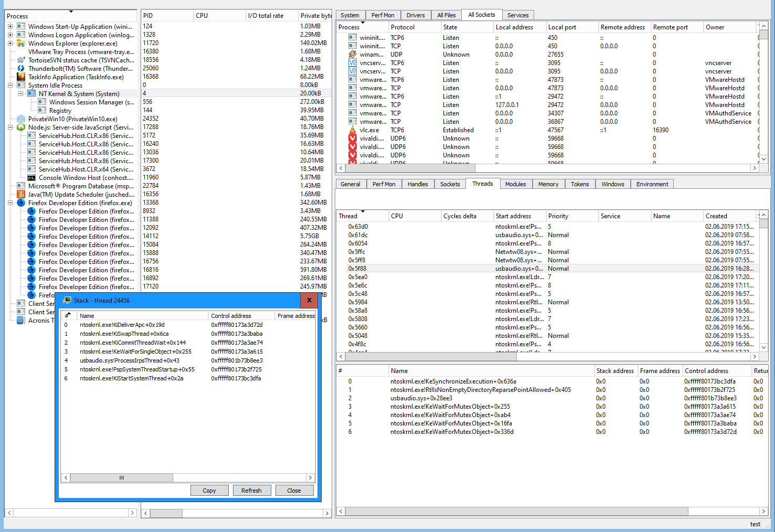
Task: Open the All Files tab
Action: click(x=447, y=15)
